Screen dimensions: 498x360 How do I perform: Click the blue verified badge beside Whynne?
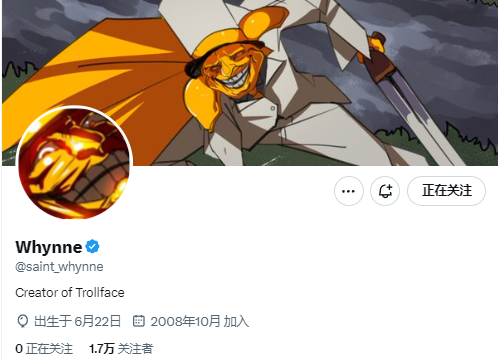pos(92,247)
